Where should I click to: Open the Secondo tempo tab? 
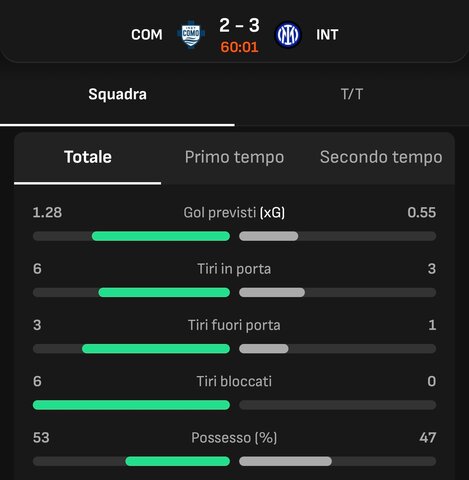(x=381, y=157)
